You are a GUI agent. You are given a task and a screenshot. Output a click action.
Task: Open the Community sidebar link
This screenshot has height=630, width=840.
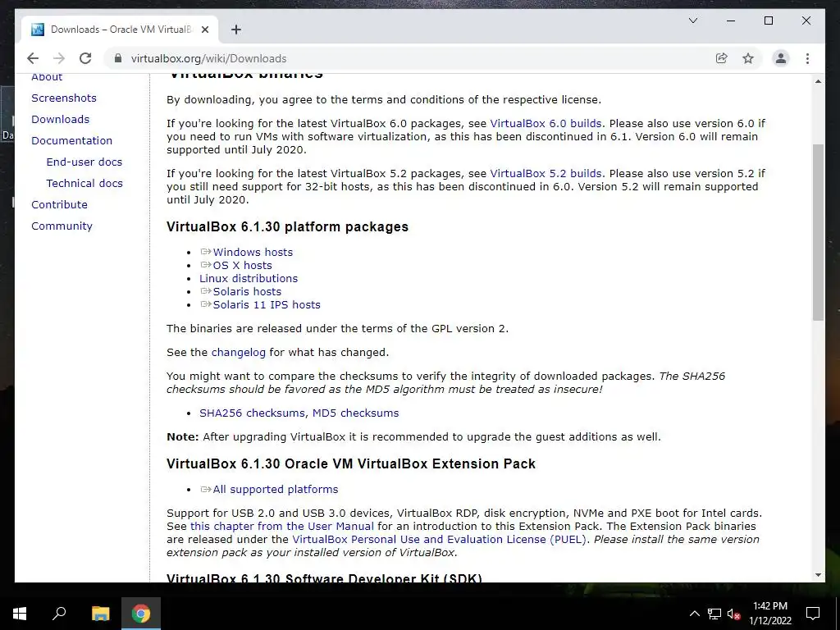[62, 226]
